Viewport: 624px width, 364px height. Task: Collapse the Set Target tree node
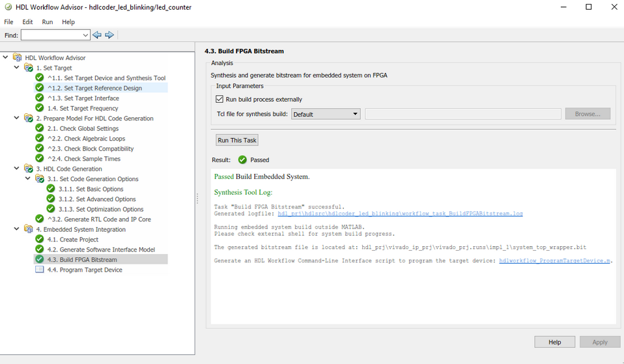pos(16,68)
